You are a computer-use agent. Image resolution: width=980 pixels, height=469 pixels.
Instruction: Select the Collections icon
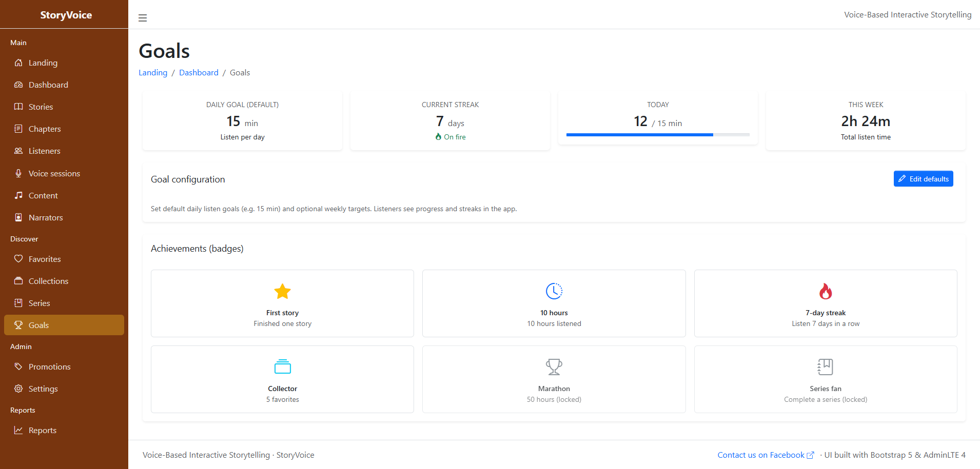pyautogui.click(x=18, y=281)
